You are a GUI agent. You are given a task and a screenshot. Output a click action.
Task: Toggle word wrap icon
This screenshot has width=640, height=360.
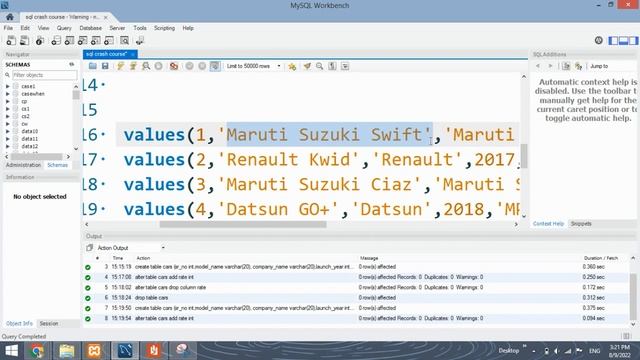(x=345, y=66)
